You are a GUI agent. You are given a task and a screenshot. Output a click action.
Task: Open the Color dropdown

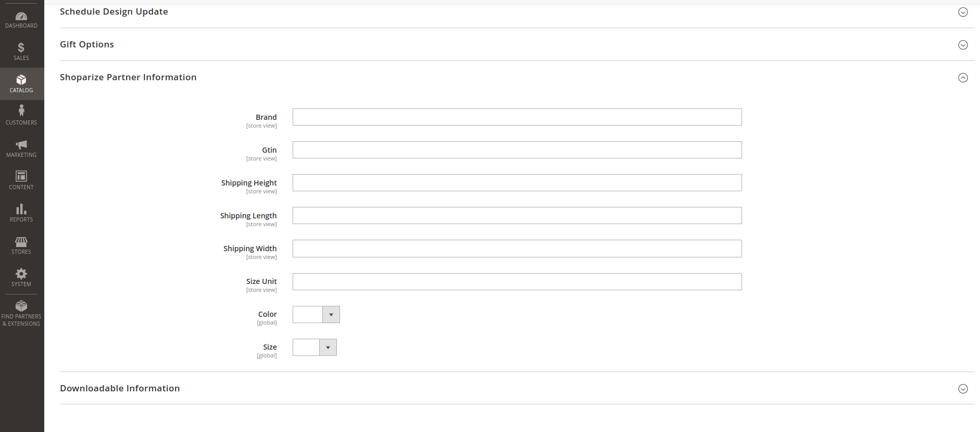[x=316, y=315]
